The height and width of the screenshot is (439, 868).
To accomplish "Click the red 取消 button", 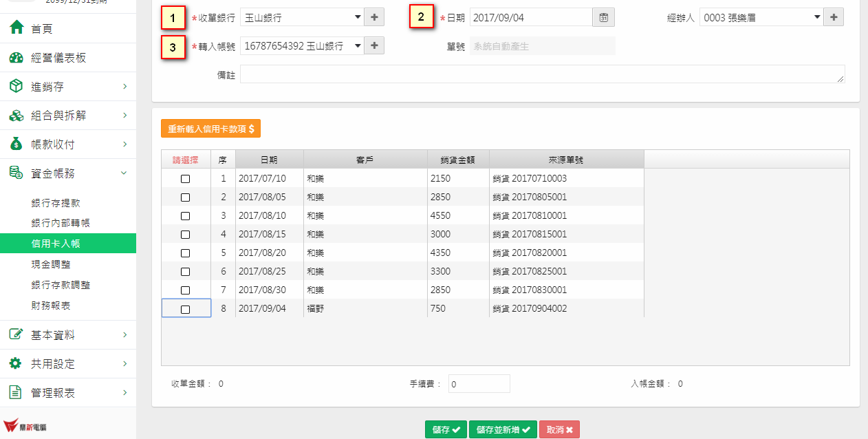I will click(x=560, y=429).
